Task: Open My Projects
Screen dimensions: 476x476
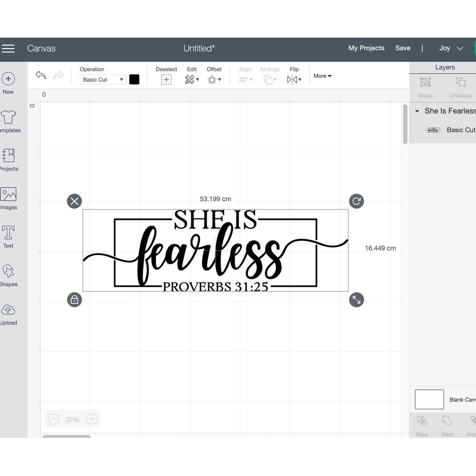Action: (366, 48)
